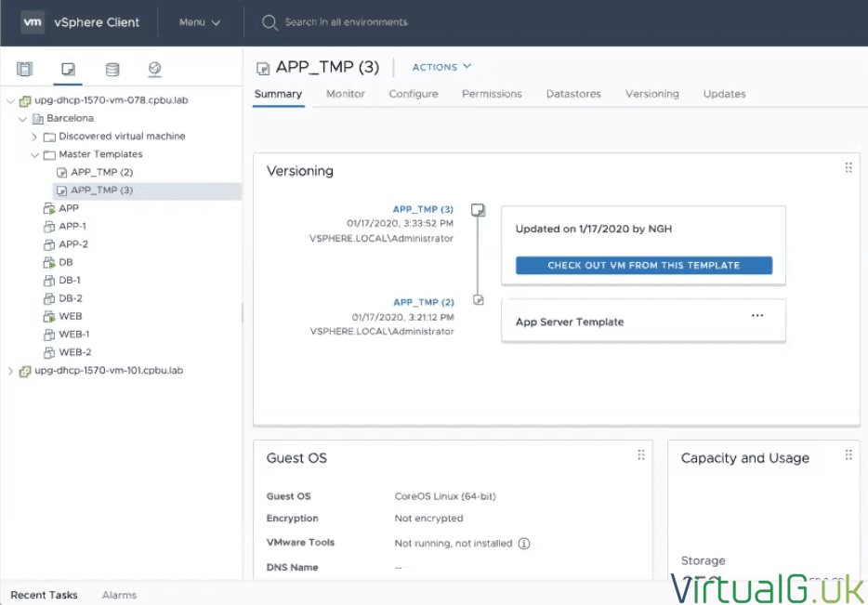Viewport: 868px width, 605px height.
Task: Open the Menu dropdown
Action: pos(199,22)
